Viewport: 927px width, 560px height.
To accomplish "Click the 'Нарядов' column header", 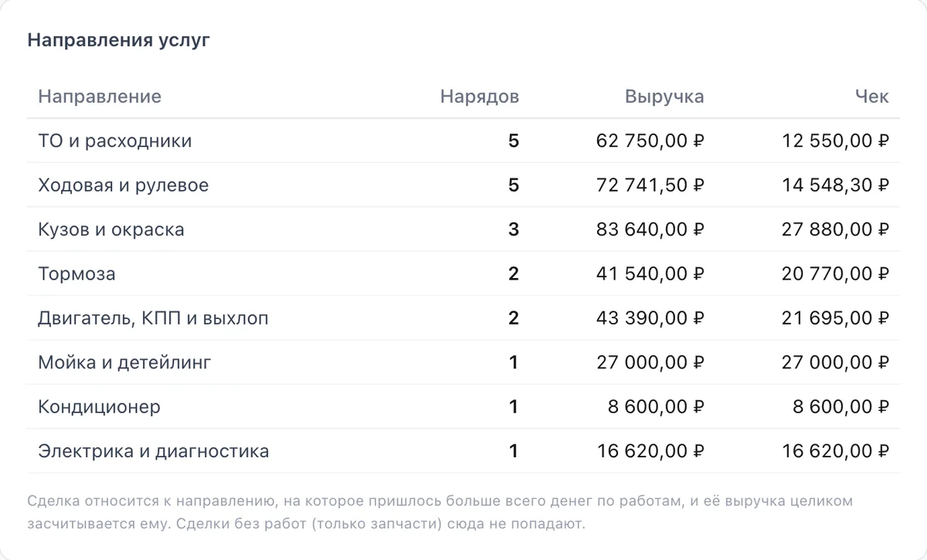I will [x=480, y=97].
